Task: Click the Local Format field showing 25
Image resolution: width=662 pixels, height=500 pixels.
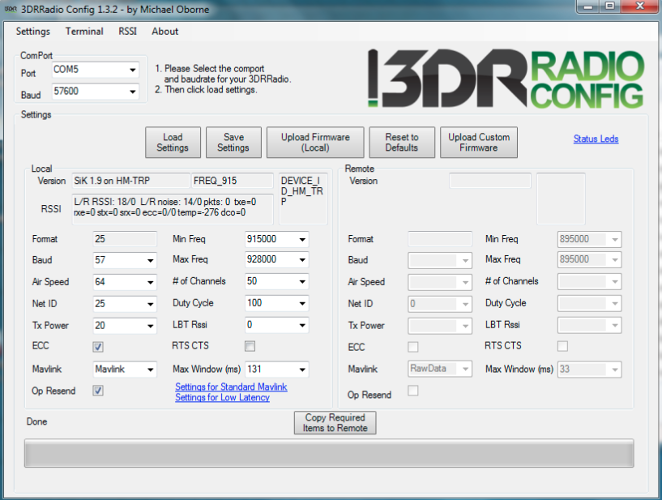Action: pyautogui.click(x=125, y=239)
